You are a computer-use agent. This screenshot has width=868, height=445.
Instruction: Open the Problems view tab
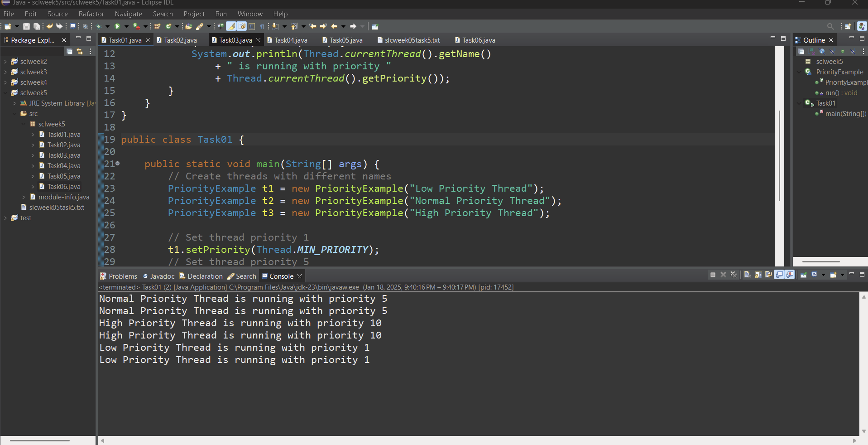119,276
